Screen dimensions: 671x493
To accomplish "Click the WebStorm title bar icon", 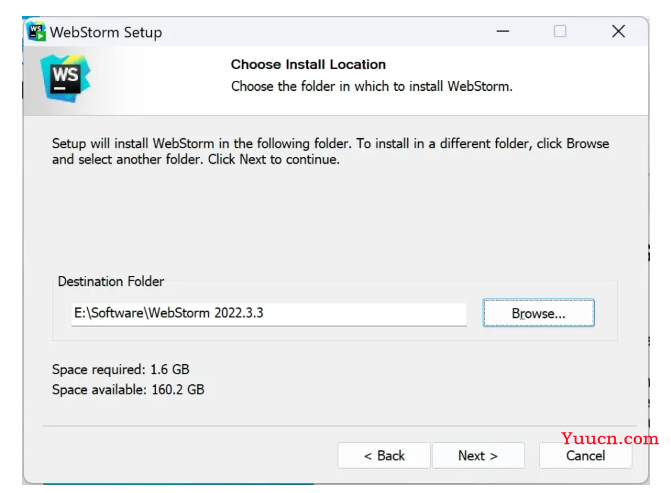I will click(x=36, y=32).
